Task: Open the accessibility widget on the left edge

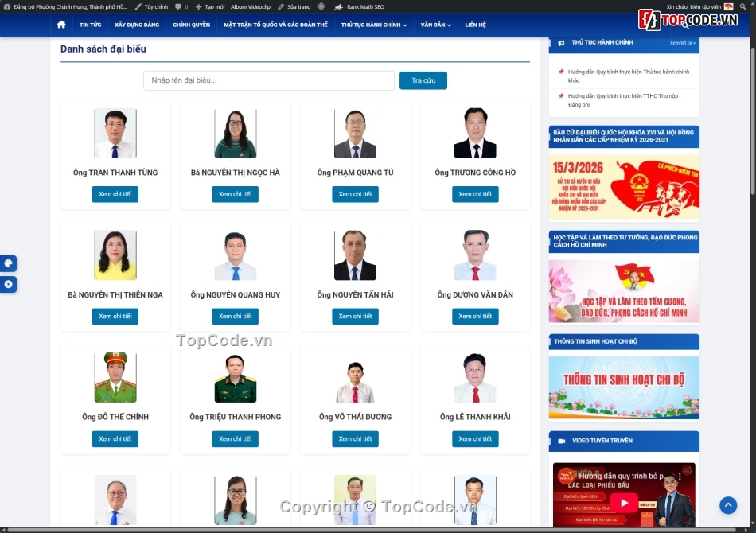Action: tap(8, 284)
